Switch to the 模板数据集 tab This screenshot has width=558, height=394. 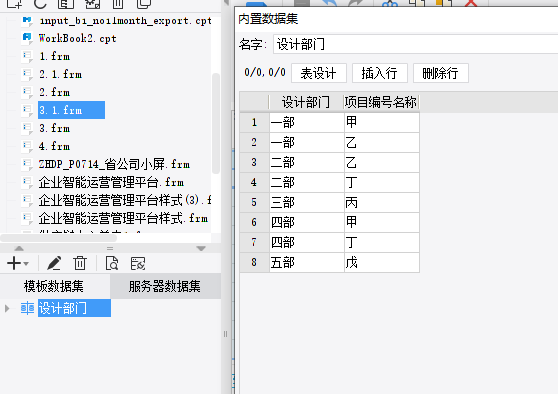pyautogui.click(x=54, y=286)
